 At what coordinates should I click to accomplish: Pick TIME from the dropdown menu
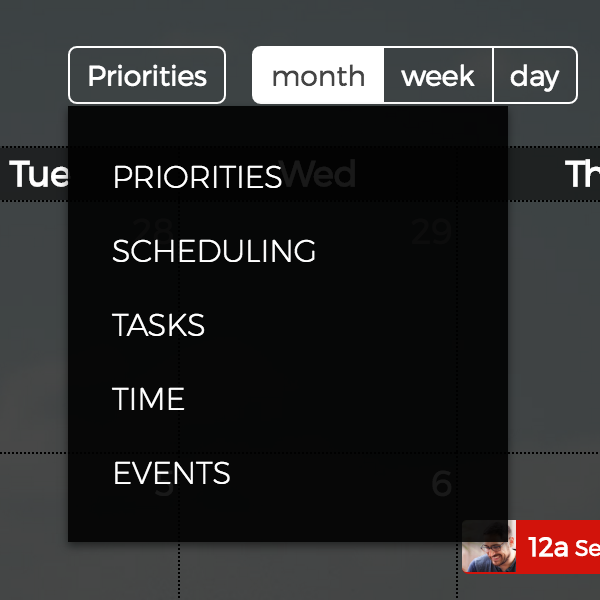(x=148, y=398)
